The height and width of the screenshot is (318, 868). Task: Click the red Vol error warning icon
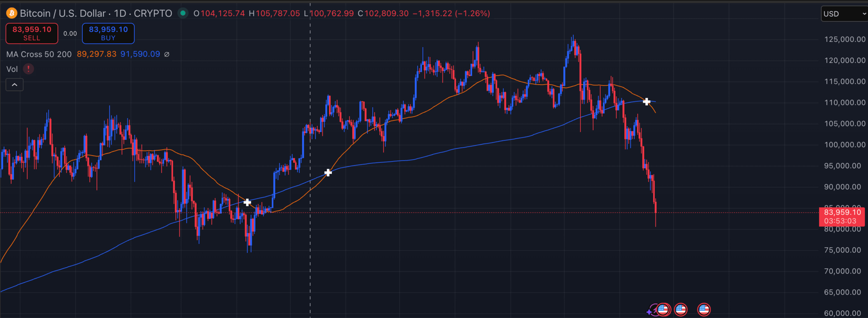(x=28, y=69)
